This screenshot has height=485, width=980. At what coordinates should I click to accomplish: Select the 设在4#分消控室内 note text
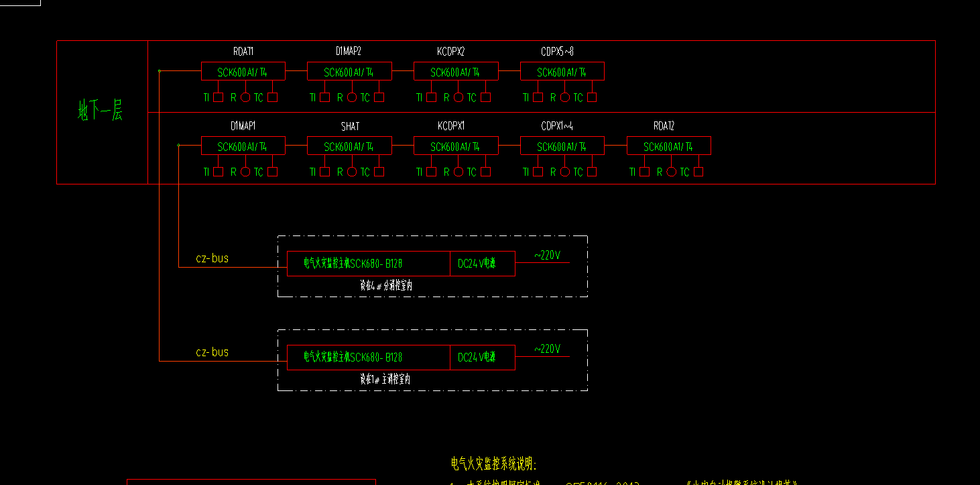pos(385,286)
